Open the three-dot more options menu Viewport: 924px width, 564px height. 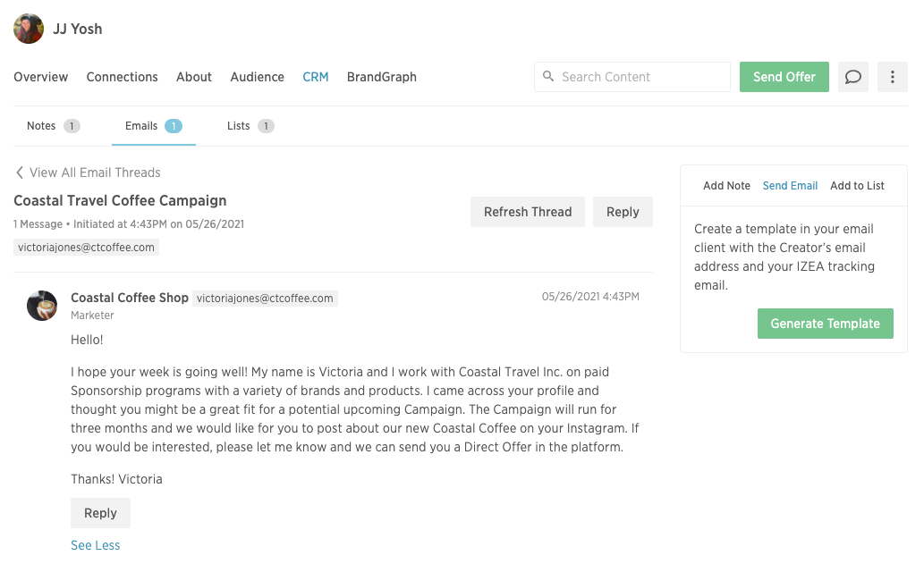(892, 77)
